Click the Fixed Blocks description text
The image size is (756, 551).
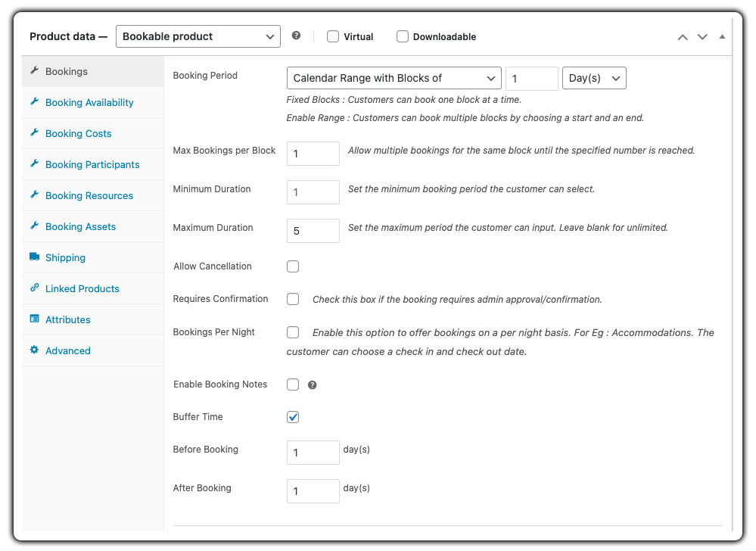(x=403, y=100)
